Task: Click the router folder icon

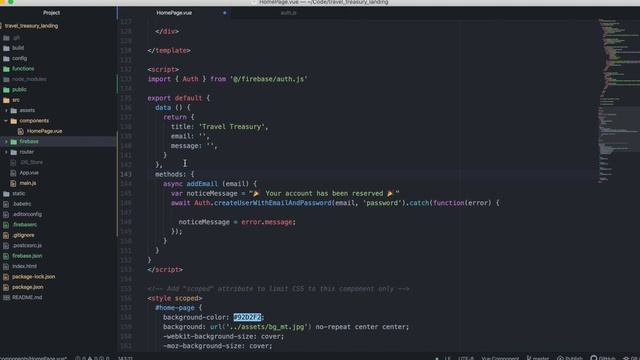Action: [x=13, y=152]
